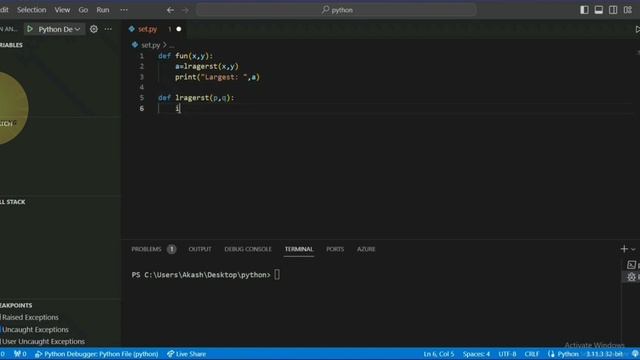Click the python search command center field
The height and width of the screenshot is (360, 640).
click(336, 10)
